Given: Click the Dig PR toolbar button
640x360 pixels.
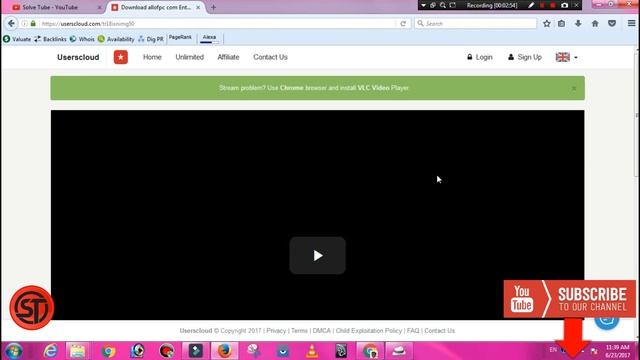Looking at the screenshot, I should (x=151, y=39).
